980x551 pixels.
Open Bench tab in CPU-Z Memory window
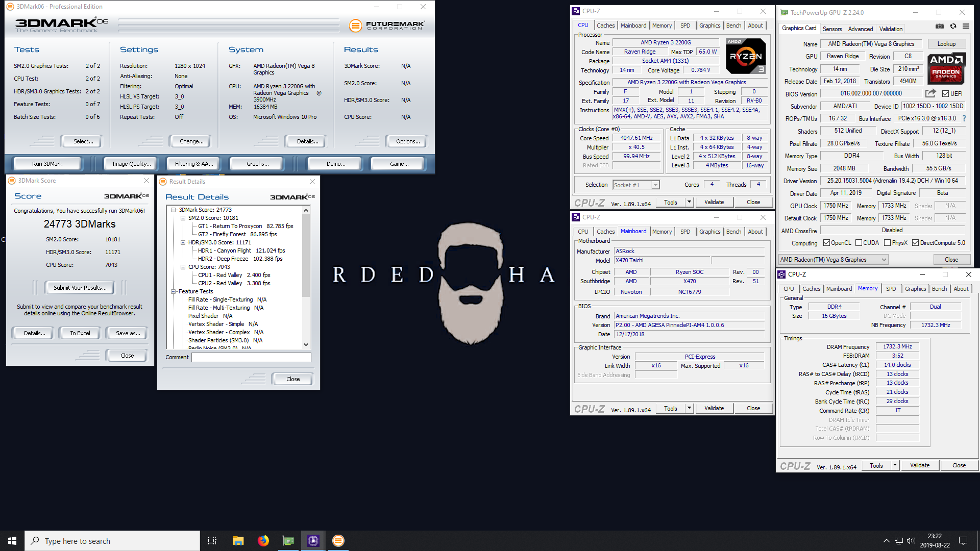(x=939, y=289)
